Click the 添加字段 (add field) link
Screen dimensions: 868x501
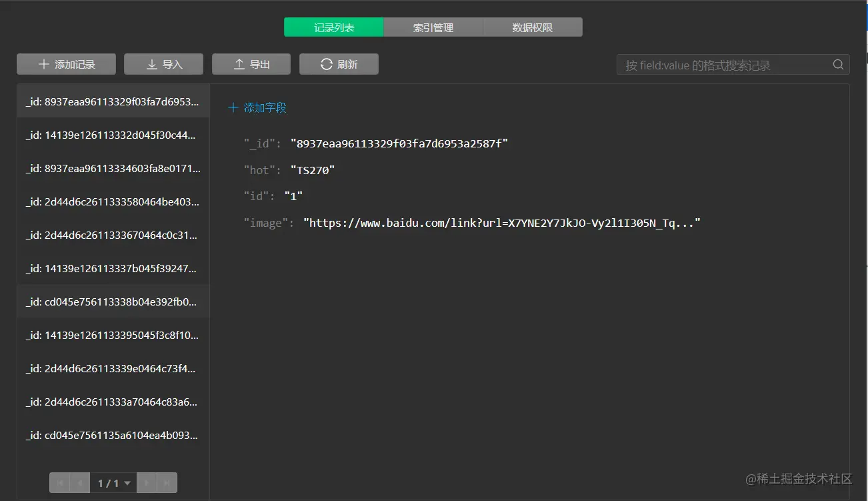258,108
